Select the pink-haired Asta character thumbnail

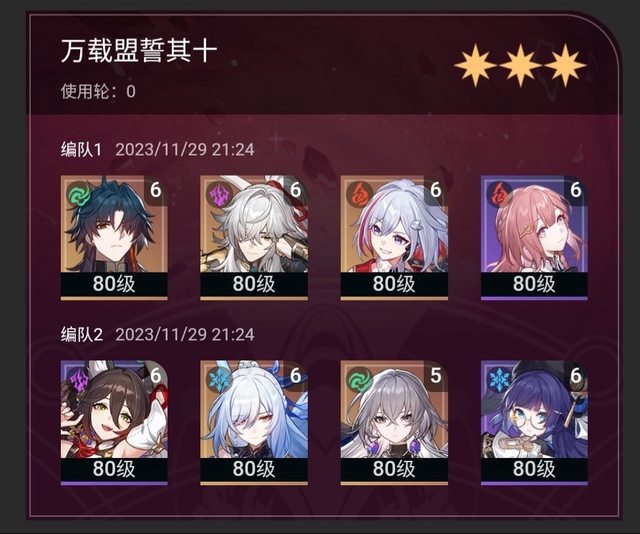pyautogui.click(x=534, y=238)
